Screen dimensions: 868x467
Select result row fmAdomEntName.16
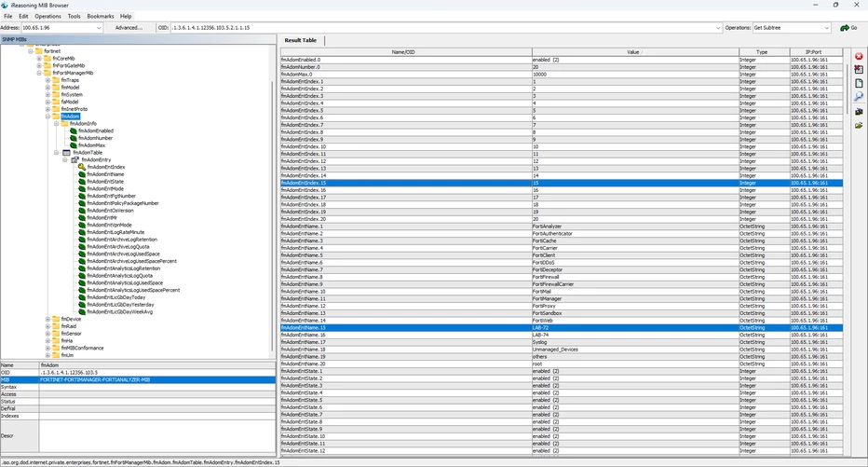tap(562, 335)
